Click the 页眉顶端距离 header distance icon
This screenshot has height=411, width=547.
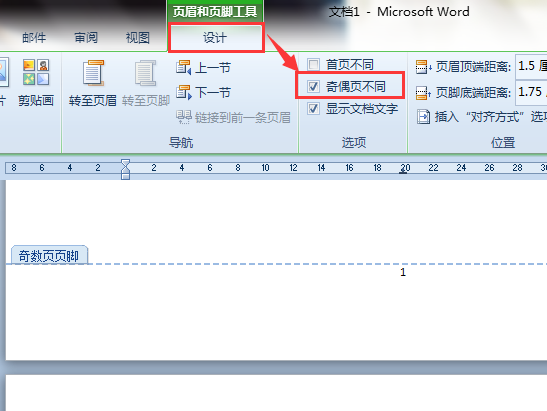point(424,67)
